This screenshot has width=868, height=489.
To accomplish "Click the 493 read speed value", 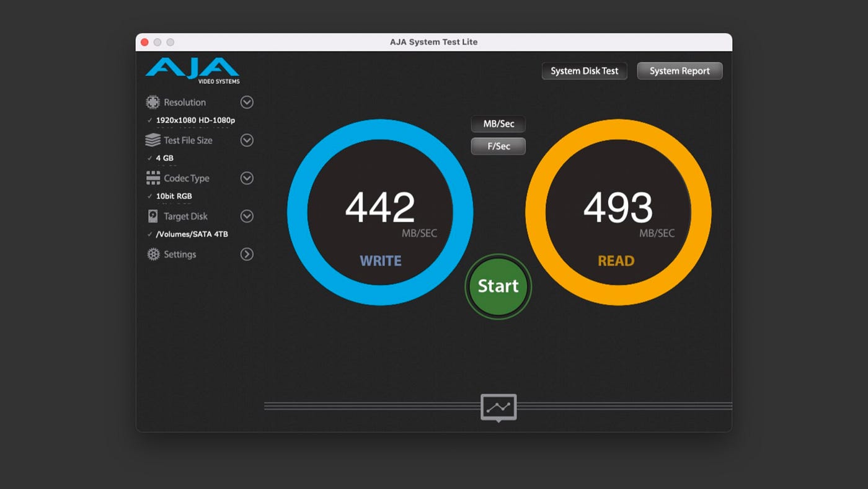I will [x=618, y=208].
